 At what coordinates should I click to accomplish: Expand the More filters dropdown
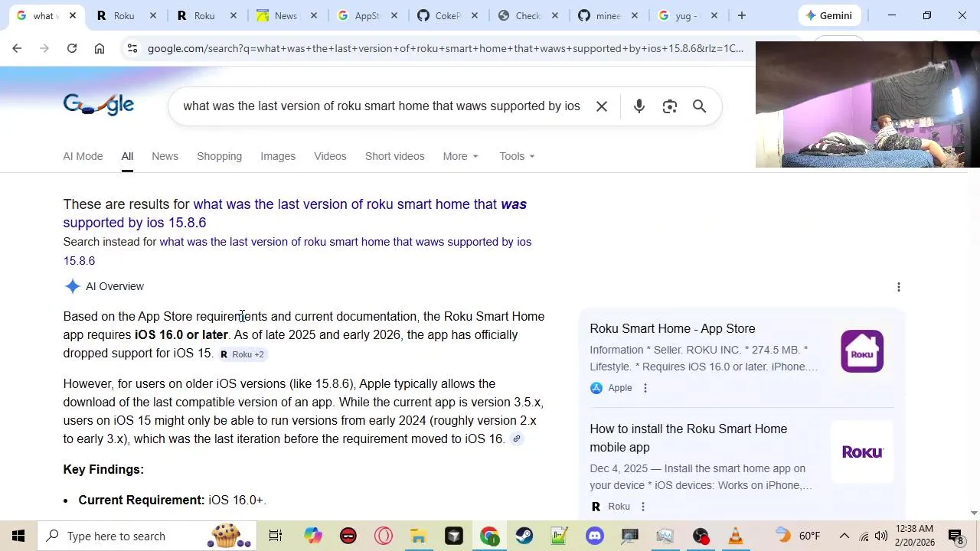click(460, 156)
